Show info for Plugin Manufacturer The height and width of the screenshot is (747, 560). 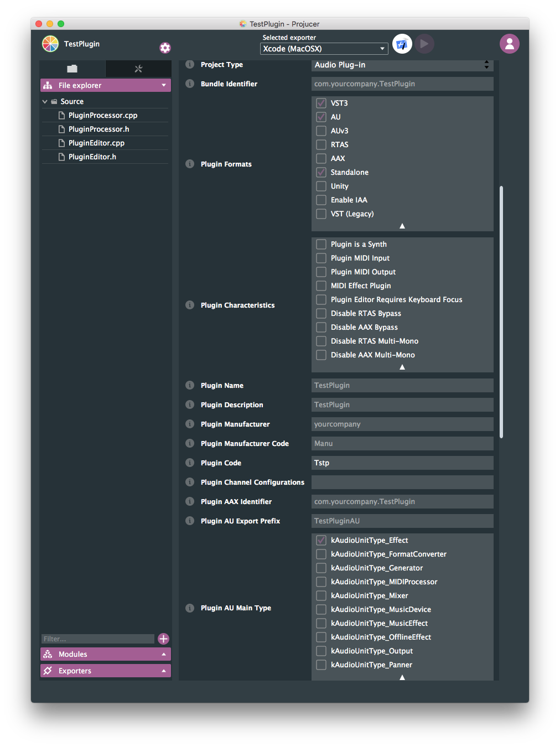click(190, 424)
